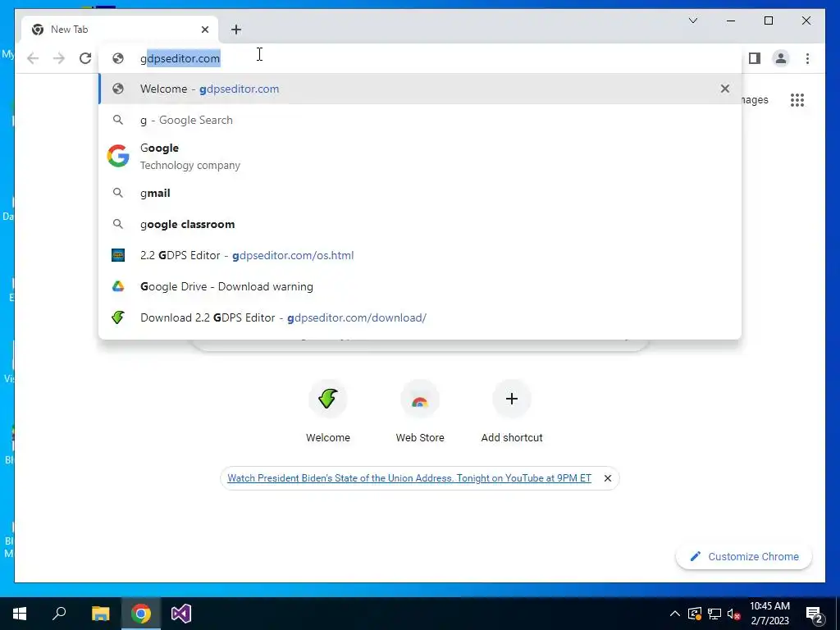Open Windows taskbar search

coord(59,614)
